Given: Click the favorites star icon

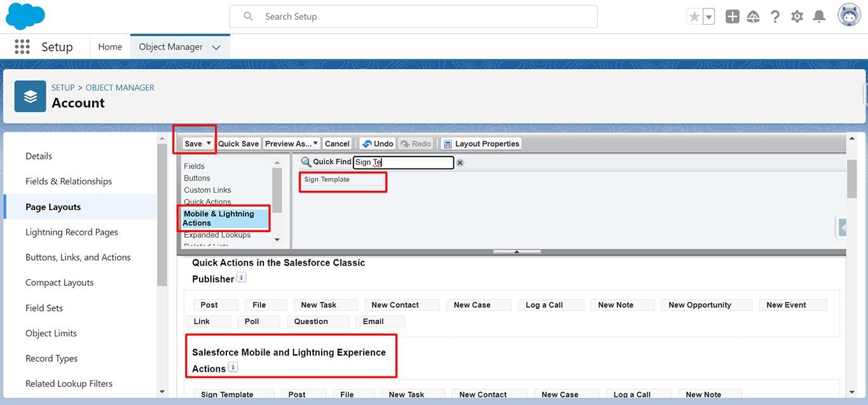Looking at the screenshot, I should click(x=694, y=17).
